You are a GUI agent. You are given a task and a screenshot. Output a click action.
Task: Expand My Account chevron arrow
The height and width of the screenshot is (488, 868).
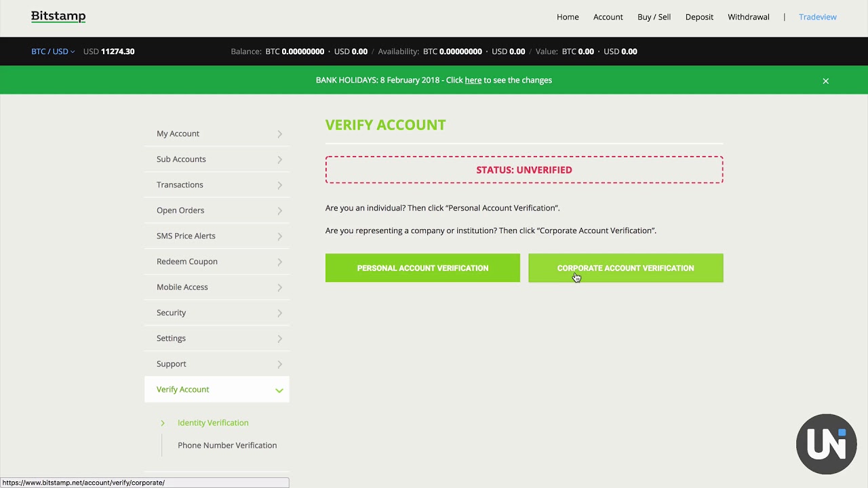pos(279,134)
